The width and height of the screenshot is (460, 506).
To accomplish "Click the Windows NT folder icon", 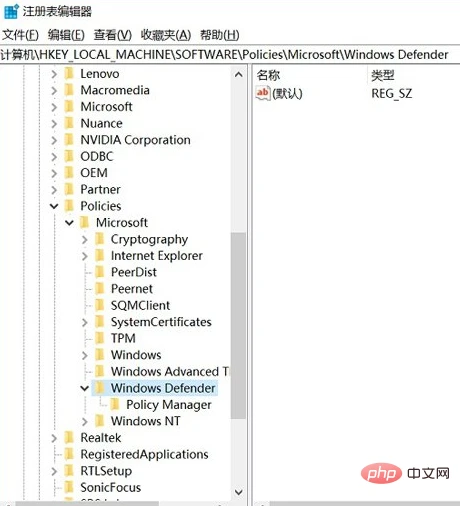I will [x=99, y=421].
